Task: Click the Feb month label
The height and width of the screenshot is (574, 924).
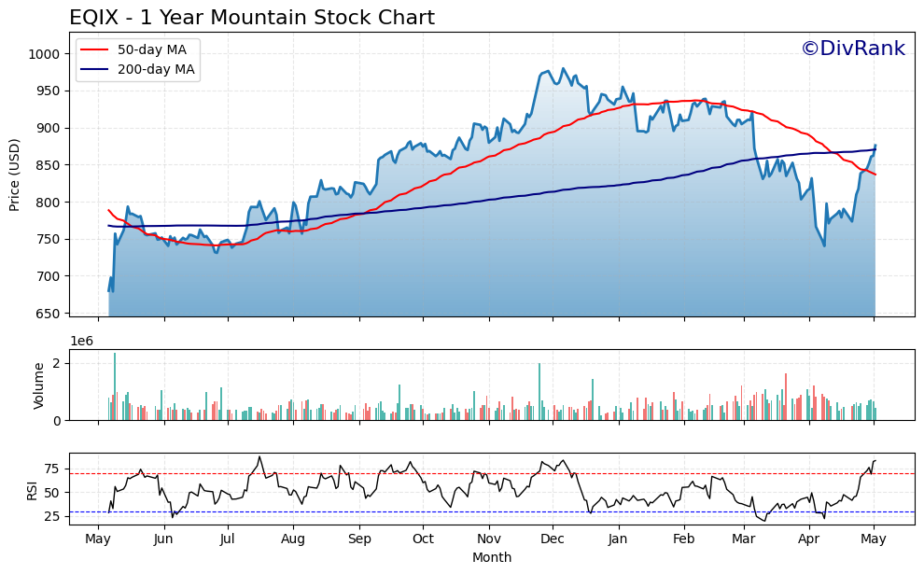Action: pos(683,539)
